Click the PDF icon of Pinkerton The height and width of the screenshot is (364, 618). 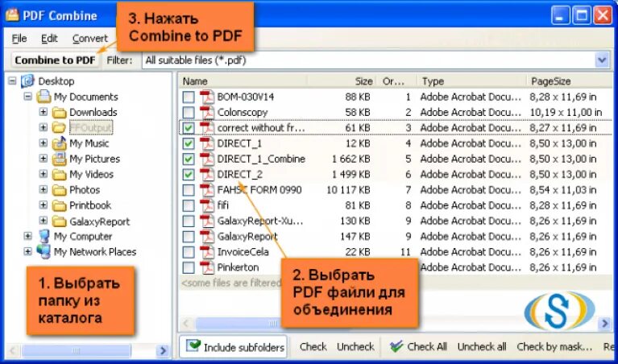click(206, 267)
